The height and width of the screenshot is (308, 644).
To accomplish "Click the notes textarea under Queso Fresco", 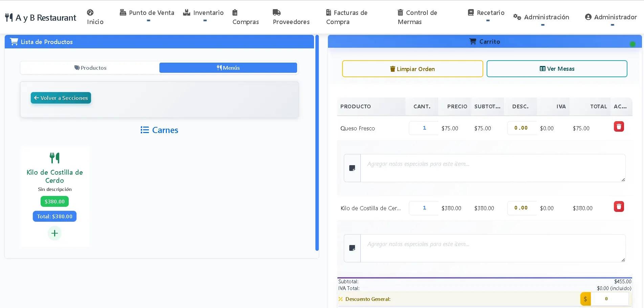I will click(x=493, y=168).
